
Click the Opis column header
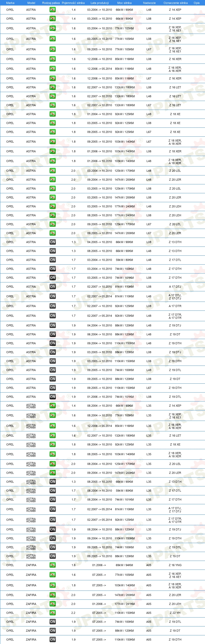click(x=197, y=3)
